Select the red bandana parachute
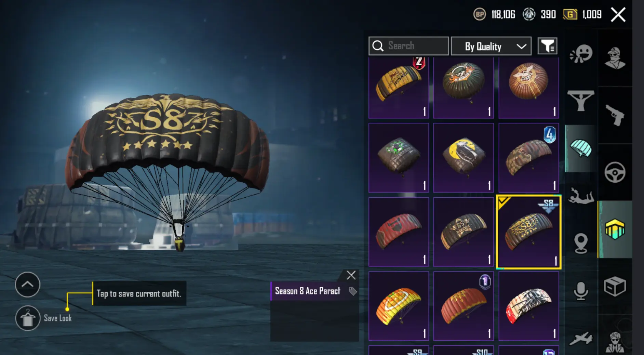This screenshot has height=355, width=644. tap(399, 232)
